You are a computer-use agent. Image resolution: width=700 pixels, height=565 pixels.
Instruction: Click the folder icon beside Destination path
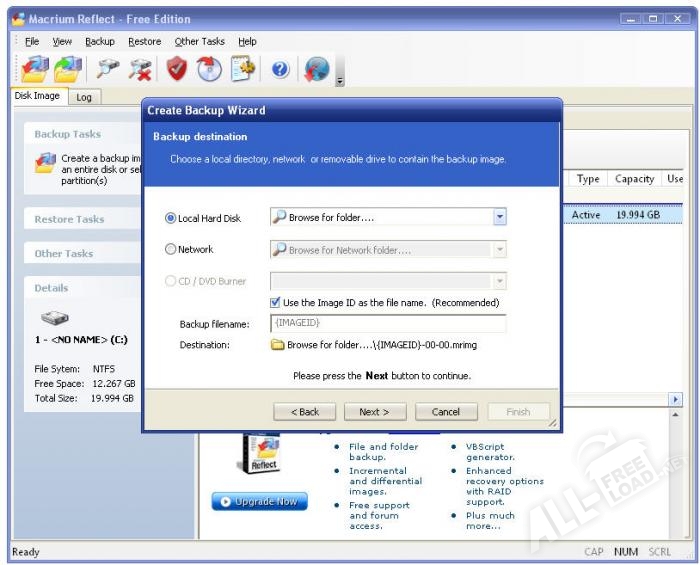278,345
